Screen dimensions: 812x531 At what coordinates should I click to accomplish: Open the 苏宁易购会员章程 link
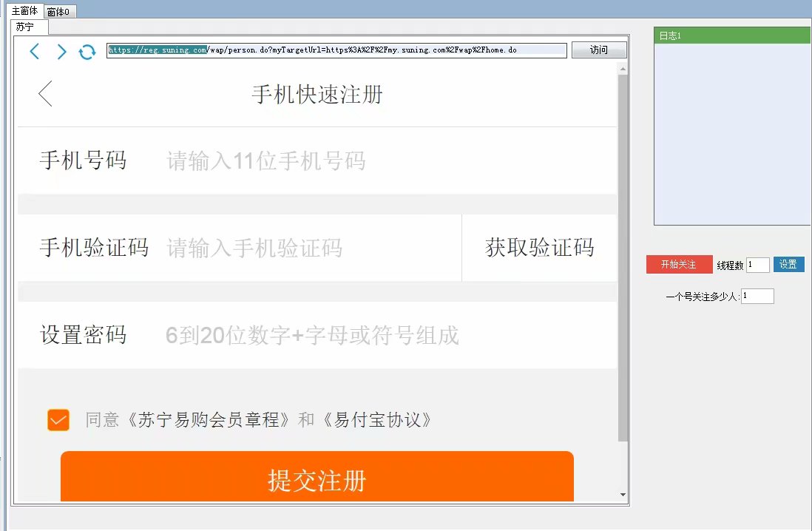click(209, 419)
